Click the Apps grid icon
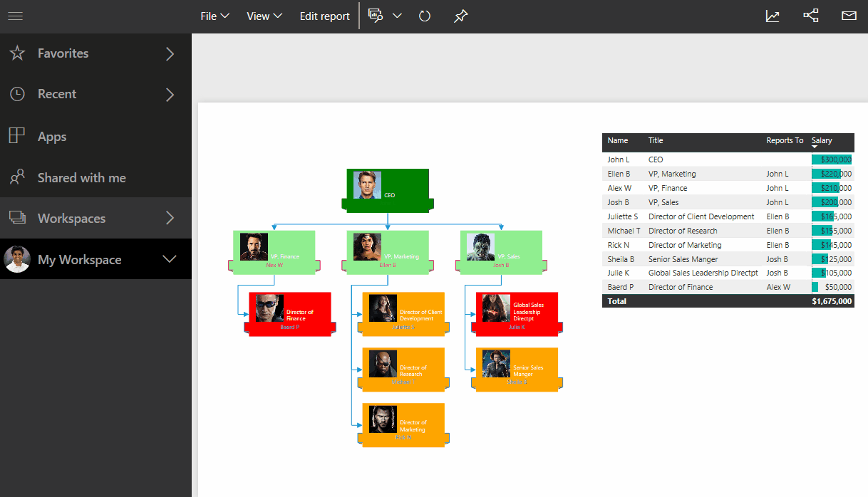This screenshot has width=868, height=497. pos(17,136)
